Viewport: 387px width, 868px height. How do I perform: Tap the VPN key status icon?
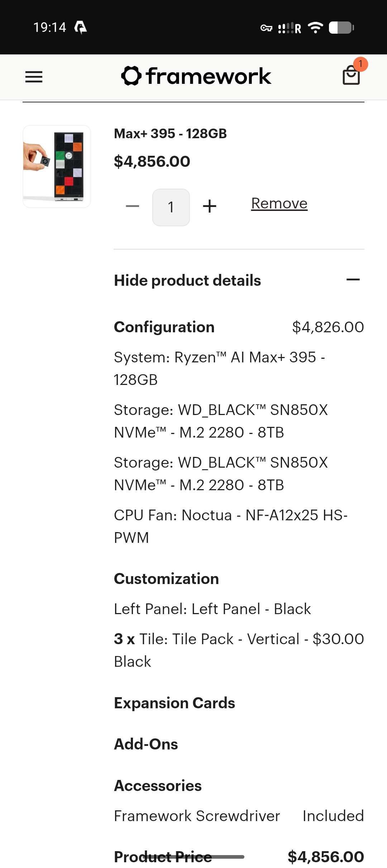266,28
